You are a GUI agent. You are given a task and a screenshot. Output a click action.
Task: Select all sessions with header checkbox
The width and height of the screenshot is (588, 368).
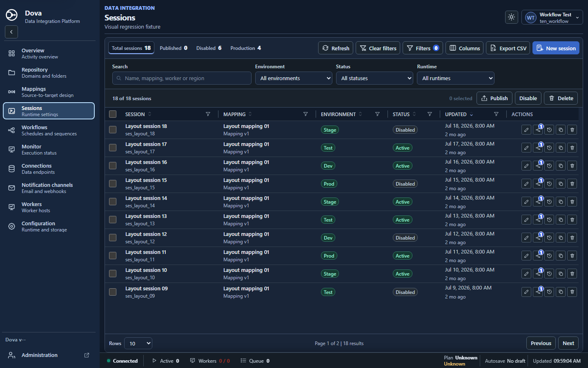coord(113,114)
